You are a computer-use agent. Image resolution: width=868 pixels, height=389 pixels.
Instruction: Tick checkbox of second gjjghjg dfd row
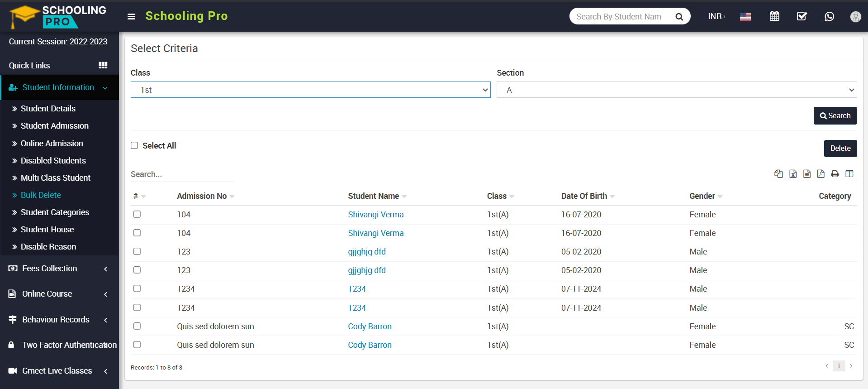pos(137,270)
